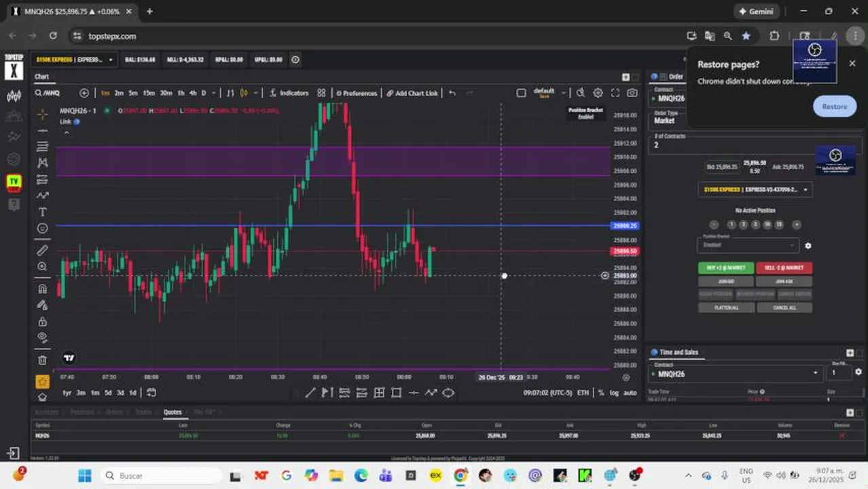Toggle lock all drawings

[x=42, y=321]
